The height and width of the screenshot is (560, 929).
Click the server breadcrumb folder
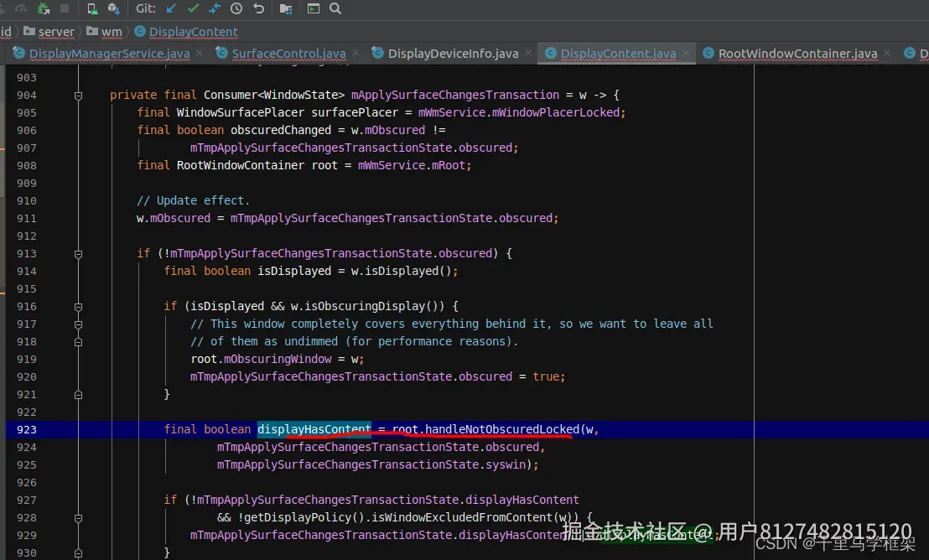[x=49, y=31]
